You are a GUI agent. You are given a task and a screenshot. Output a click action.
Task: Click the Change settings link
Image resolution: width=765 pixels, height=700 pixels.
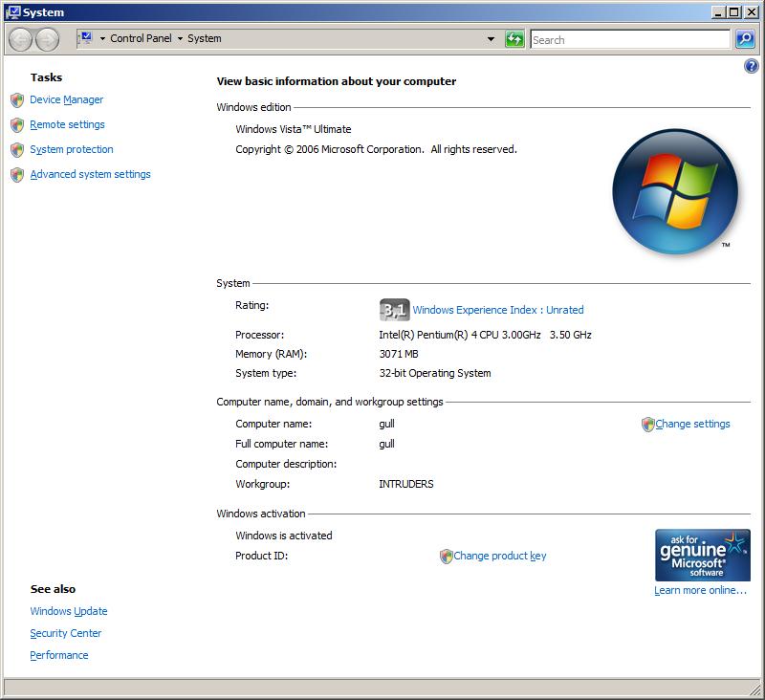pos(692,425)
